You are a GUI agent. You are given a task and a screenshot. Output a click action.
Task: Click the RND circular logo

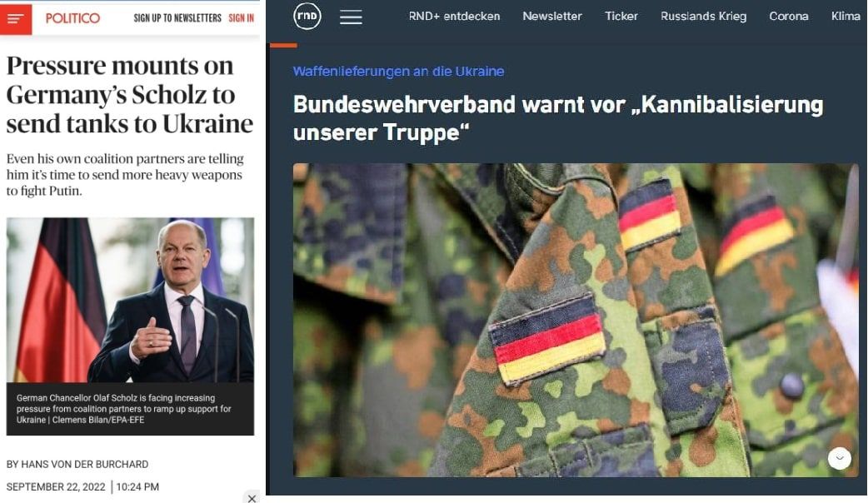click(x=307, y=17)
